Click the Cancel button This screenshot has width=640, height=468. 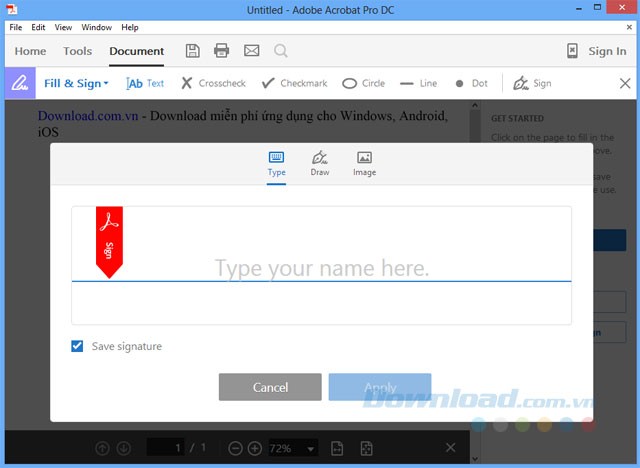pos(270,387)
